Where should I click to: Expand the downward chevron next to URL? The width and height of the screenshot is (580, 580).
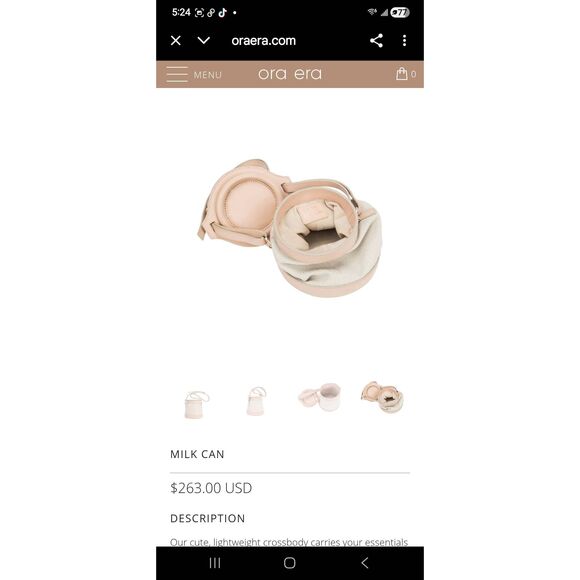tap(204, 40)
